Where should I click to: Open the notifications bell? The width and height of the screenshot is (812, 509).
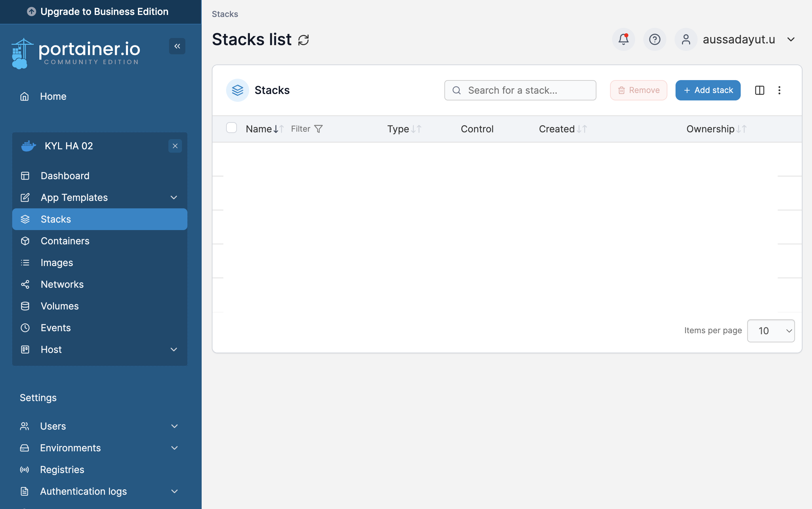coord(623,39)
